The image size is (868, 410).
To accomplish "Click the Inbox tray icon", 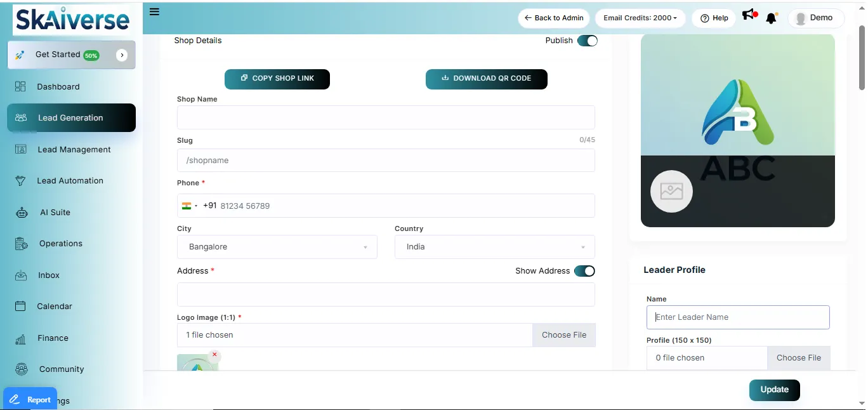I will tap(21, 275).
